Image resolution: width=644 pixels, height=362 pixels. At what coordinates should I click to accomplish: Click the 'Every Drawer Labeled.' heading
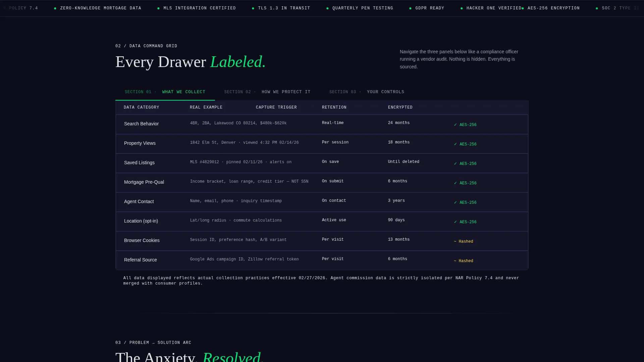point(191,62)
